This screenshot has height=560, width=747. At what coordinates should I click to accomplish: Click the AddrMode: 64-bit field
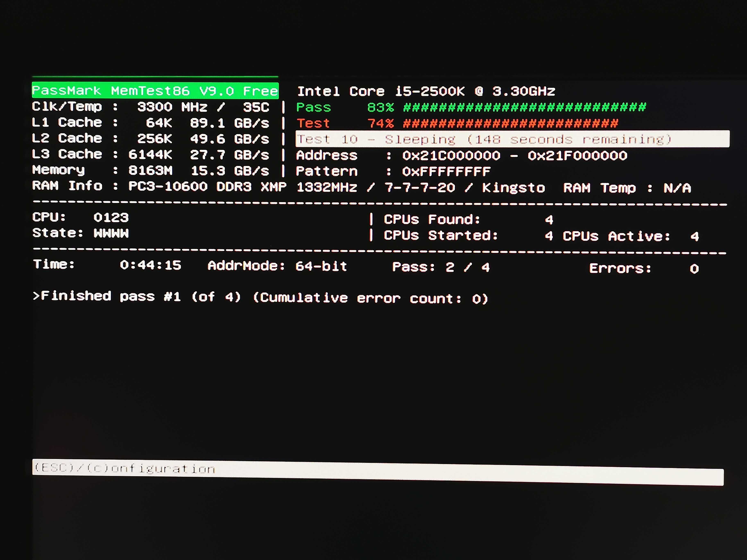pyautogui.click(x=277, y=266)
